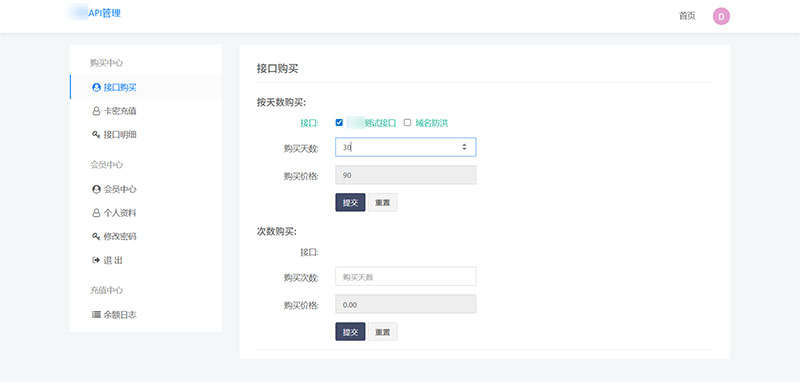The height and width of the screenshot is (382, 800).
Task: Click the 个人资料 profile icon
Action: tap(96, 213)
